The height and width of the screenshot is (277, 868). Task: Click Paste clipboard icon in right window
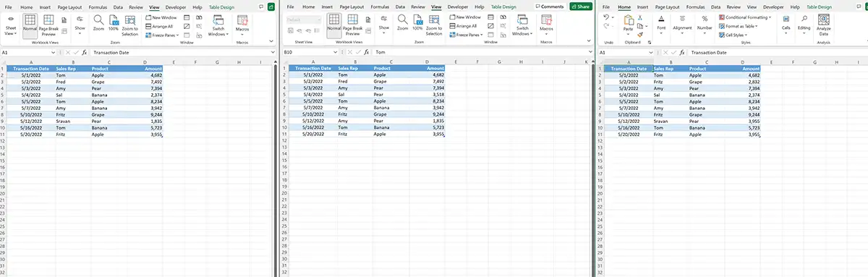[x=629, y=20]
